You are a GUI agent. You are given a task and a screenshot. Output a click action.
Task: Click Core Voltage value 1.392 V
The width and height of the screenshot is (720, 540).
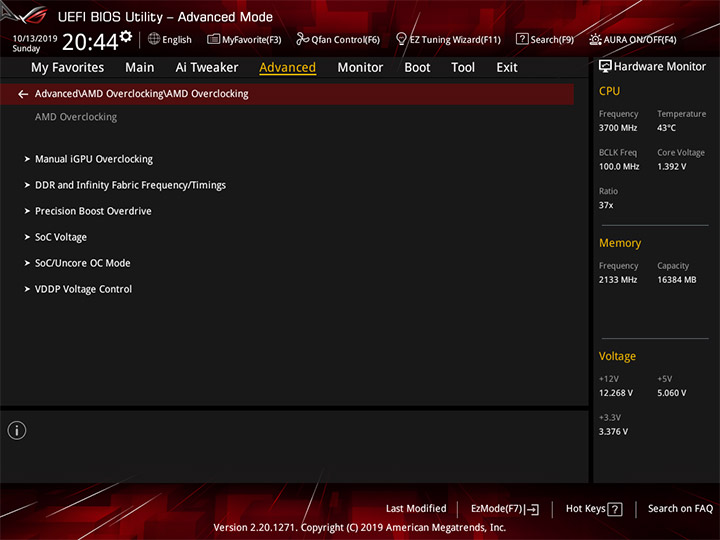coord(671,167)
